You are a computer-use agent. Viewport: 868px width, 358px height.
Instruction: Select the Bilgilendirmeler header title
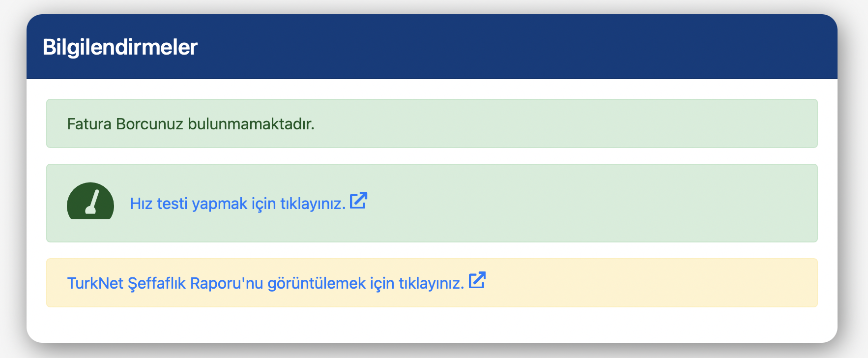pos(120,47)
